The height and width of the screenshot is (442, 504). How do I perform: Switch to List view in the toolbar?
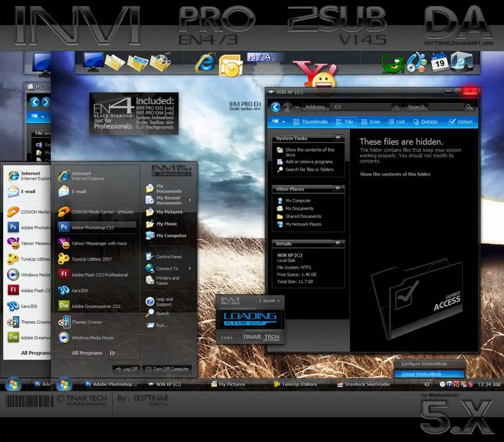[397, 121]
